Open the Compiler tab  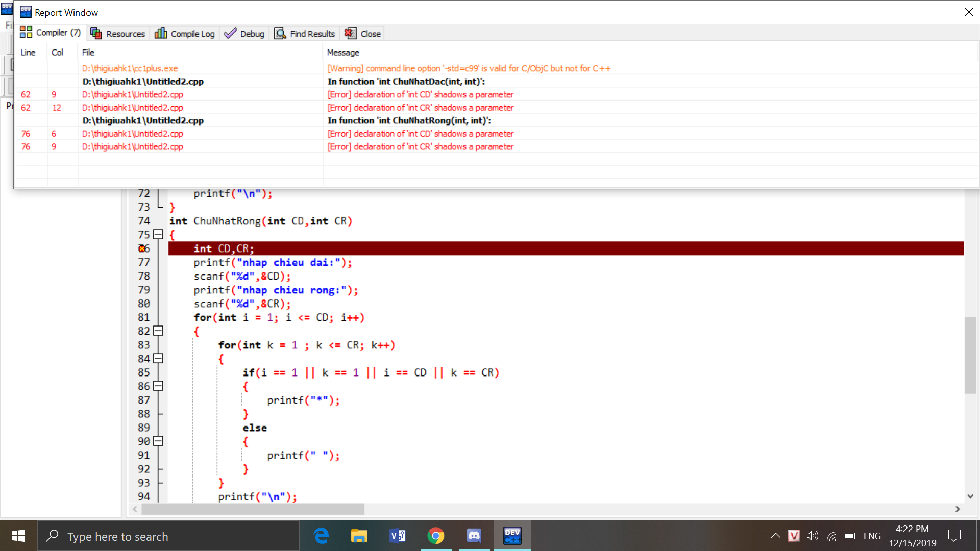51,33
